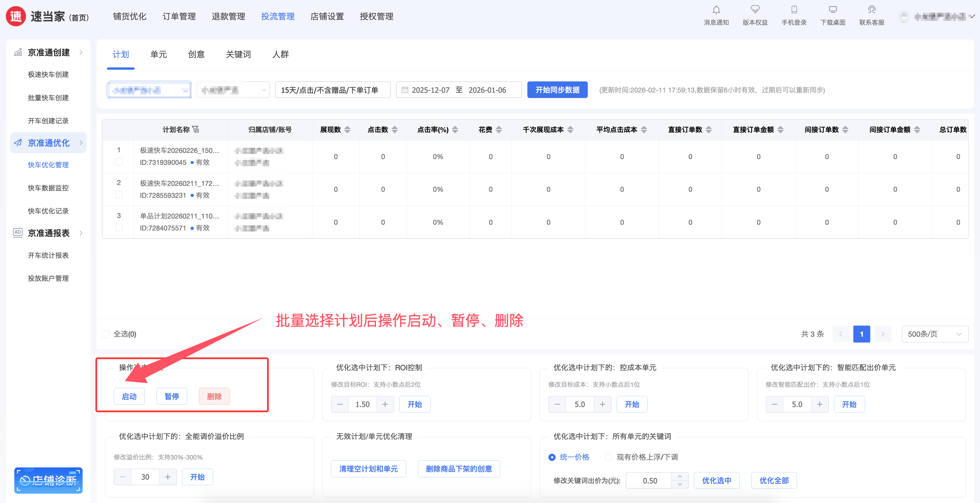Click the 清理空计划和单元 button
The image size is (980, 503).
tap(368, 469)
